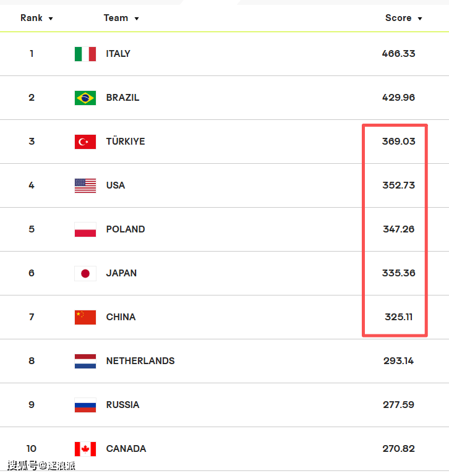The width and height of the screenshot is (449, 476).
Task: Click the Japan flag icon
Action: click(85, 273)
